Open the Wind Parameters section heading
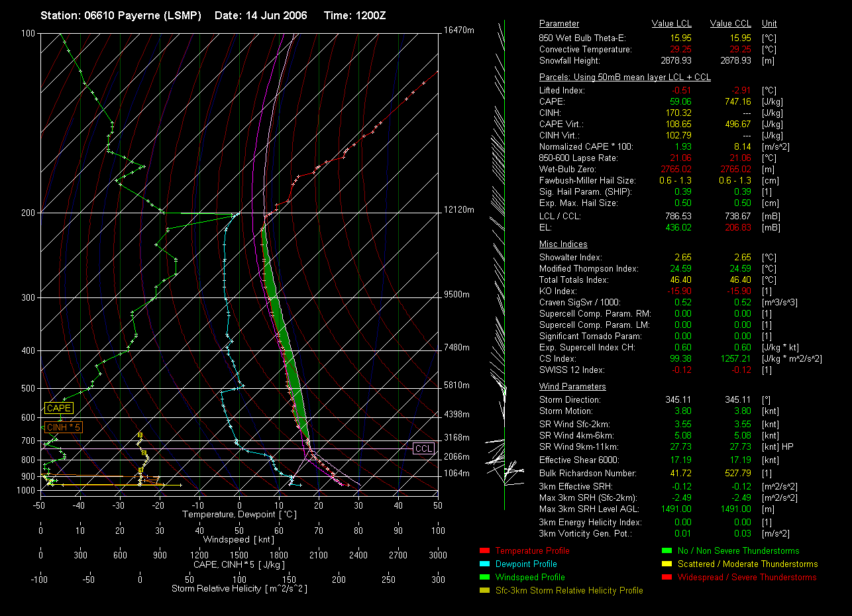 tap(572, 387)
